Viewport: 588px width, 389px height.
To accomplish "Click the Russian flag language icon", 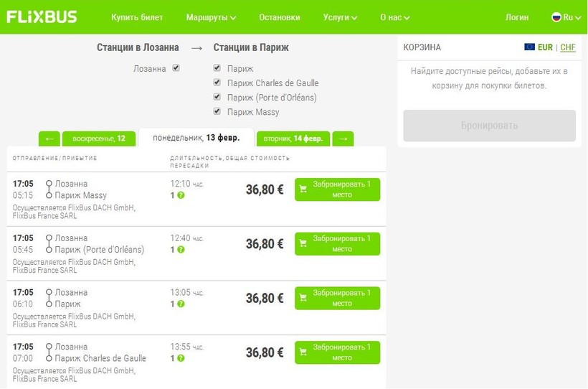I will coord(556,17).
